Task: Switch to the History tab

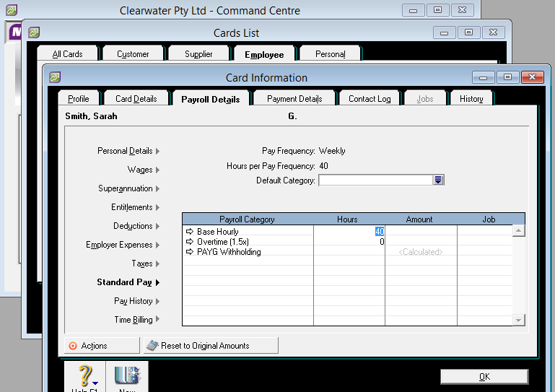Action: (471, 99)
